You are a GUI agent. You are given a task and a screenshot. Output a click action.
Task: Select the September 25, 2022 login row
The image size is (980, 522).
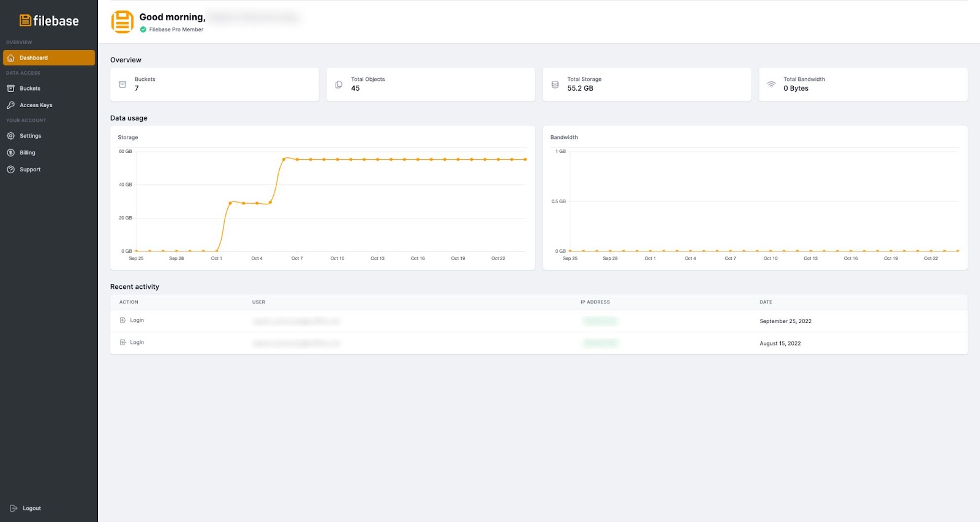[x=538, y=321]
